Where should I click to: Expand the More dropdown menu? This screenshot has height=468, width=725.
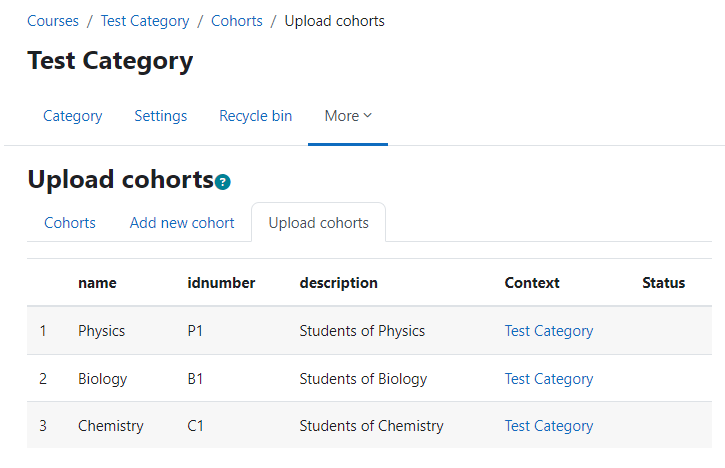click(348, 116)
